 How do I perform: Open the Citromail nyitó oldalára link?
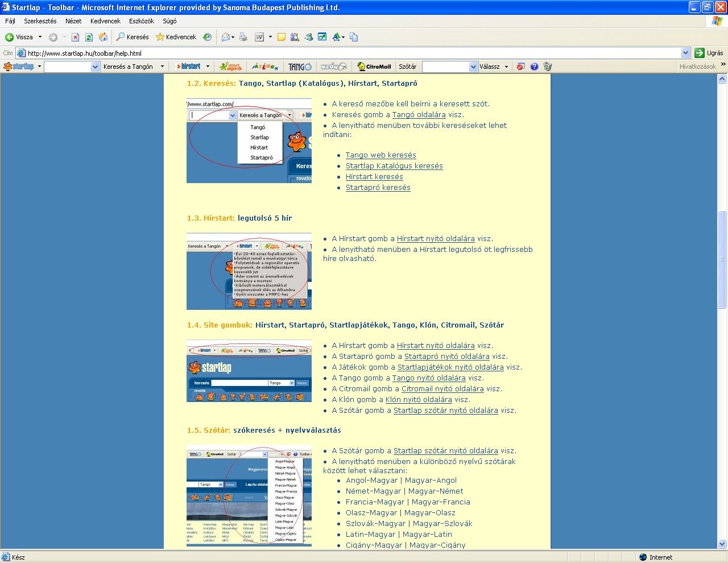point(442,389)
